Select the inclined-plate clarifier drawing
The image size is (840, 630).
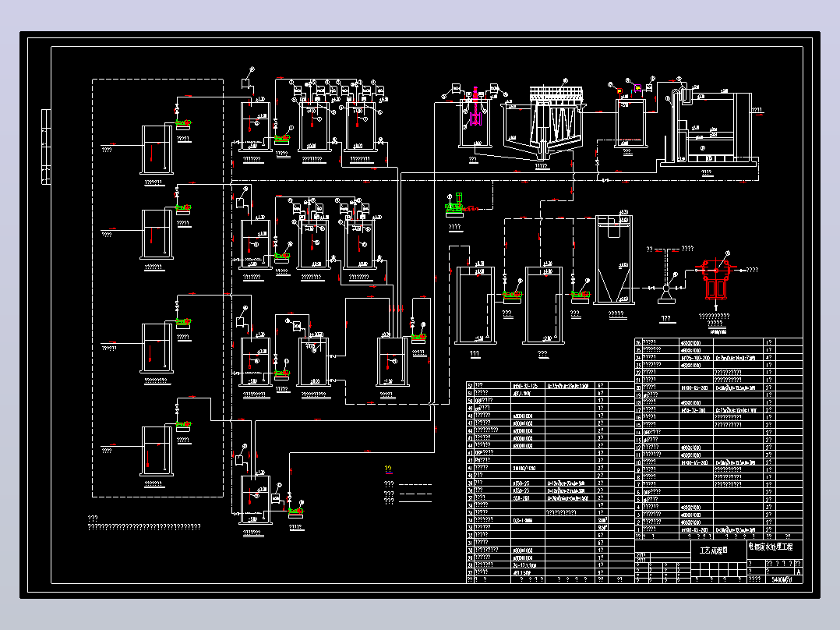tap(542, 122)
